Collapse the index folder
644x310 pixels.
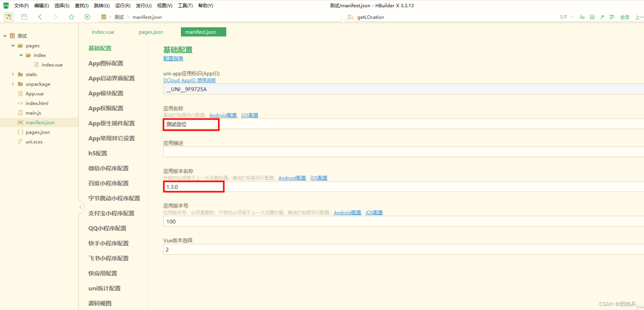click(x=21, y=55)
